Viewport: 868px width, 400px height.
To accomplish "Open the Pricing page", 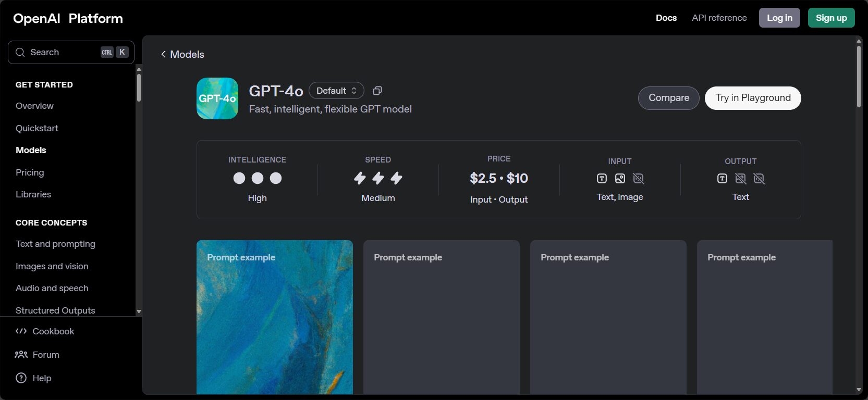I will [30, 172].
